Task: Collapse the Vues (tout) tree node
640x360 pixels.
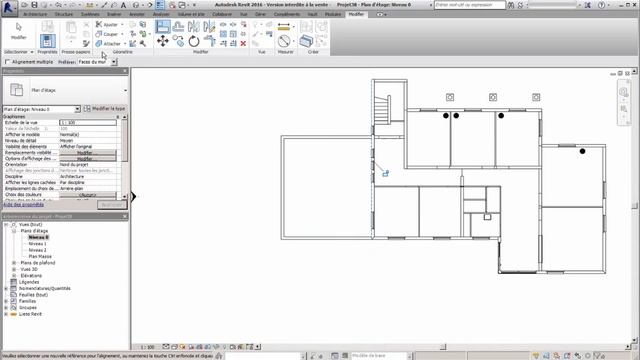Action: point(6,224)
